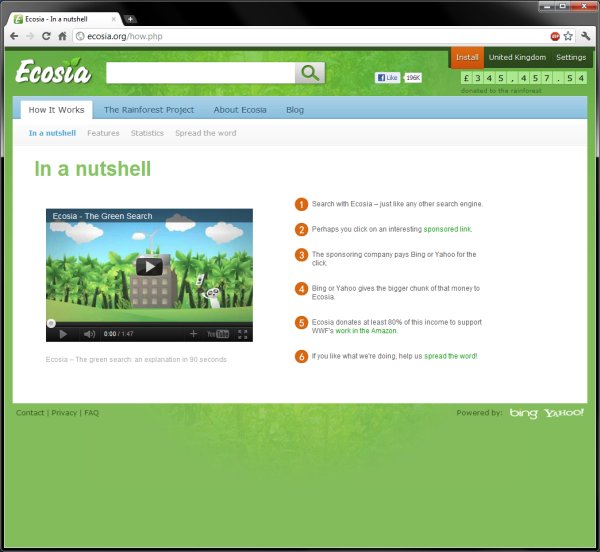Click the video title Ecosia - The Green Search
This screenshot has height=552, width=600.
[103, 216]
